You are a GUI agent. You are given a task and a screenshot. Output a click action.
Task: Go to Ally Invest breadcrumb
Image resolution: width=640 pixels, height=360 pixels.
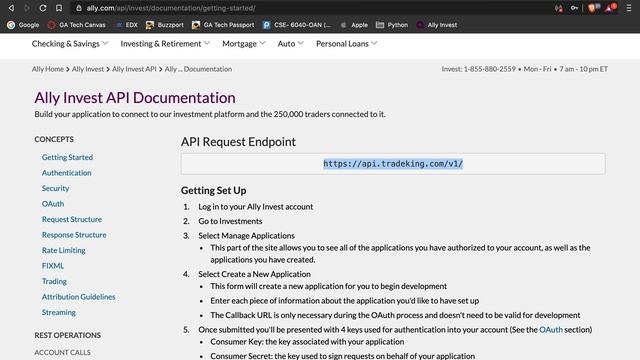[x=88, y=69]
